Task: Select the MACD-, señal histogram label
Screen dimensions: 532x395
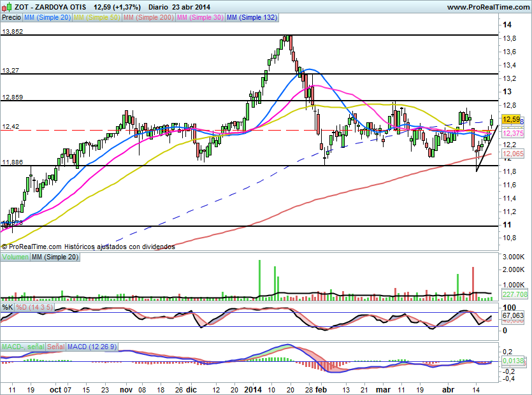Action: (x=23, y=347)
